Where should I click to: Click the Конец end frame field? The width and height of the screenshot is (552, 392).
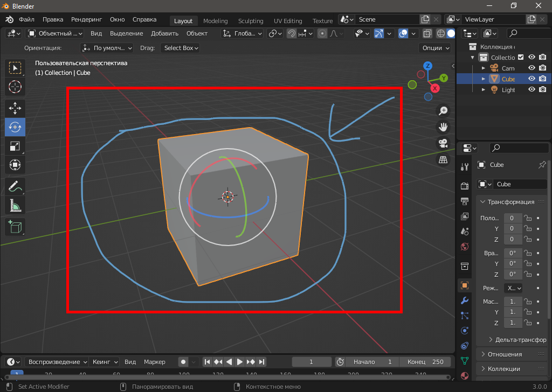(x=425, y=362)
